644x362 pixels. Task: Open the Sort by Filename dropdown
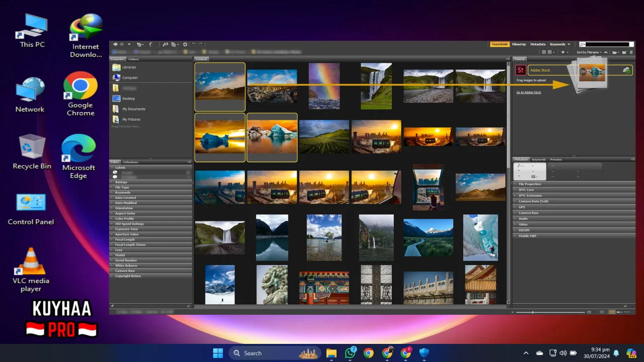[x=588, y=52]
